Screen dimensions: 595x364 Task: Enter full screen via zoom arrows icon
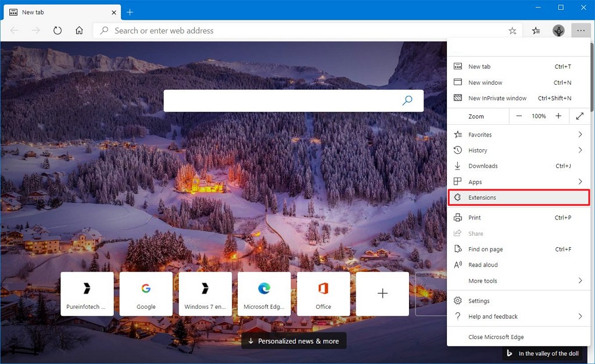point(580,116)
